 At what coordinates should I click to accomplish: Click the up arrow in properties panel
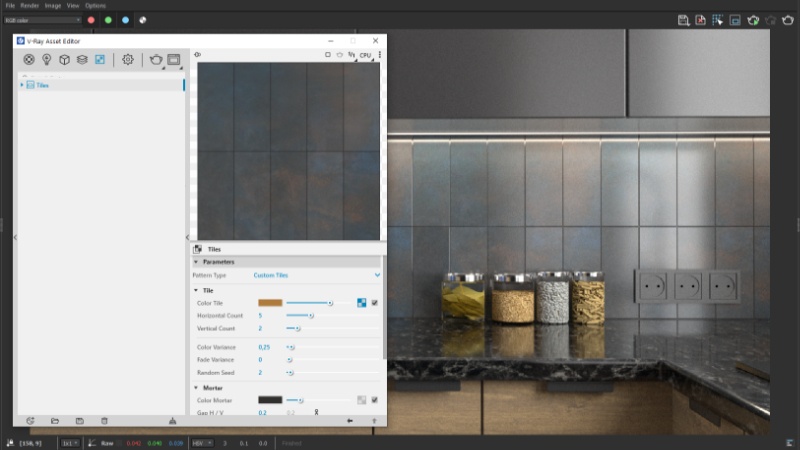point(374,421)
